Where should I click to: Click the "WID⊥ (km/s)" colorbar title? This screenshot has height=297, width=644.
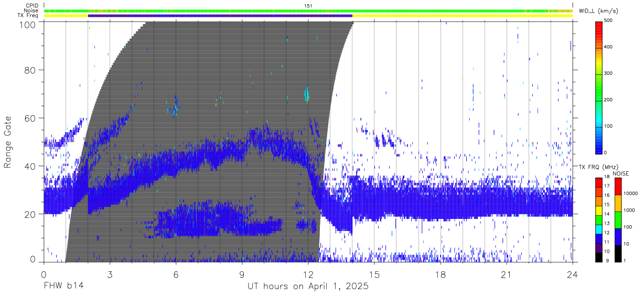point(598,10)
